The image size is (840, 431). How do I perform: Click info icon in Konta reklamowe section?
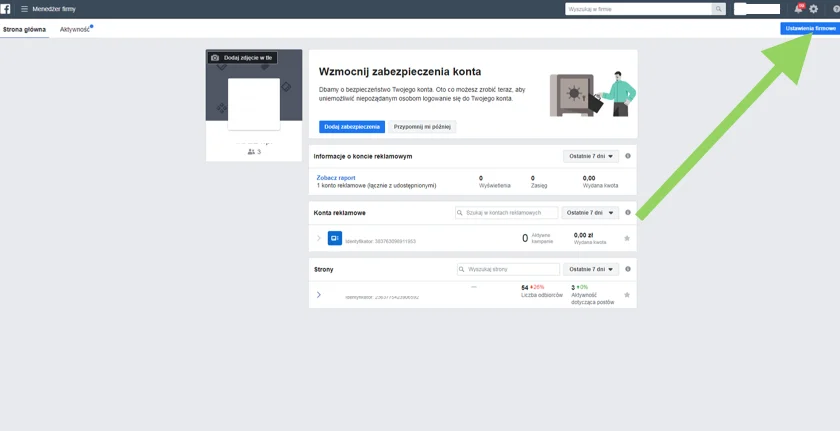(x=628, y=213)
